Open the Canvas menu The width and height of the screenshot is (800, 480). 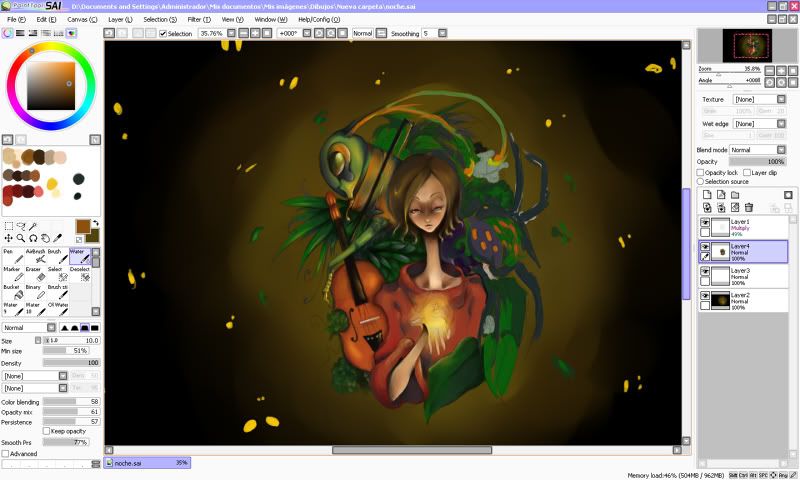click(82, 19)
